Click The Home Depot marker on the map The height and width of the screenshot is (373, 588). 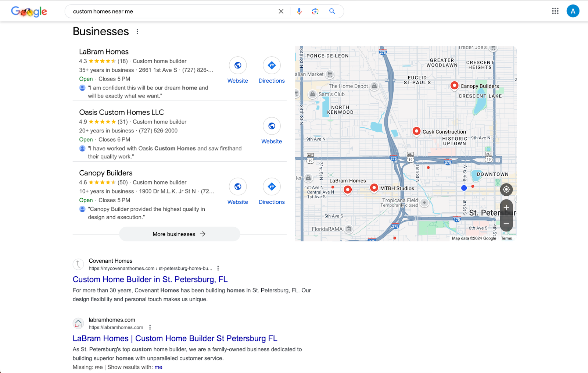pyautogui.click(x=374, y=86)
